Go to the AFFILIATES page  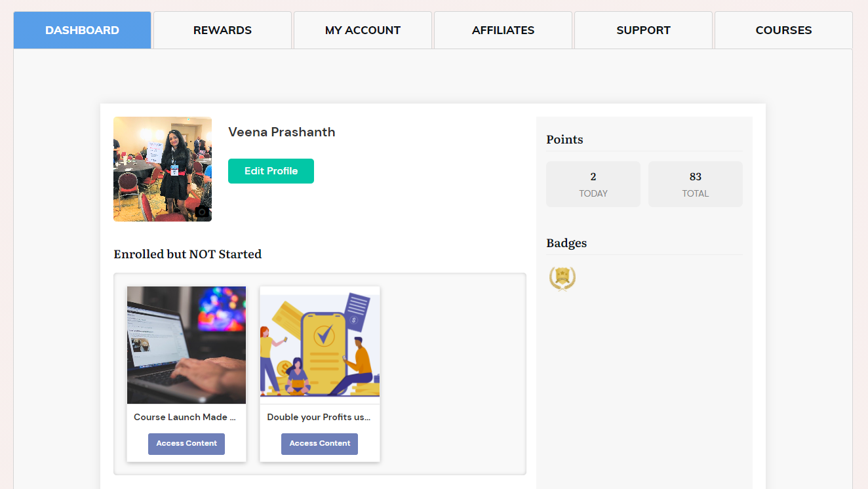click(x=503, y=29)
